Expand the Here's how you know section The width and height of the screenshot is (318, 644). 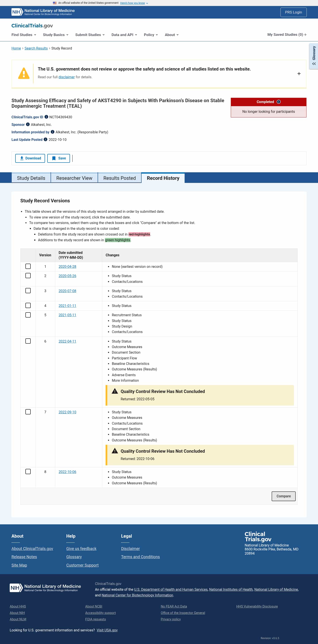(x=134, y=3)
